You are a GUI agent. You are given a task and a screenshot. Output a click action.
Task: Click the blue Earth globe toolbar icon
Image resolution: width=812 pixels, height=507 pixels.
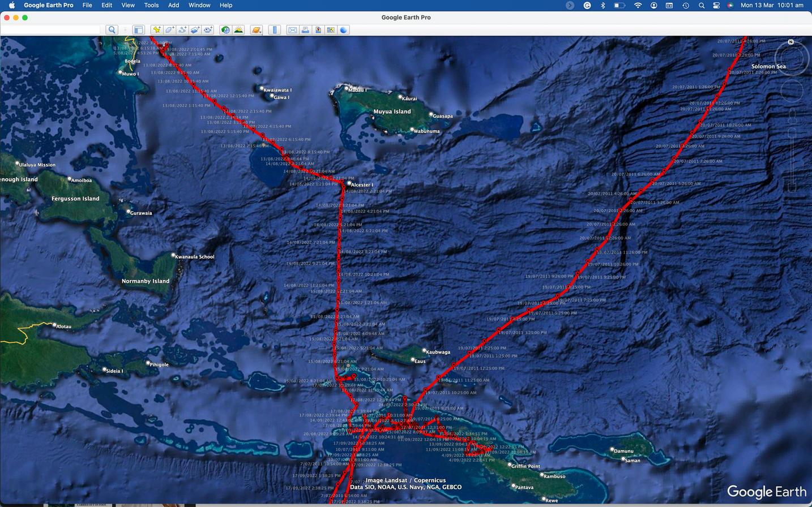coord(344,30)
